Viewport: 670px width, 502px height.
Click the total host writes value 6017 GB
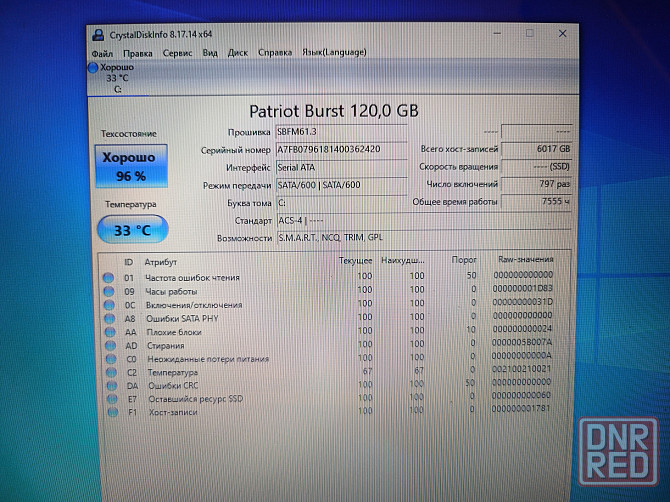(536, 149)
